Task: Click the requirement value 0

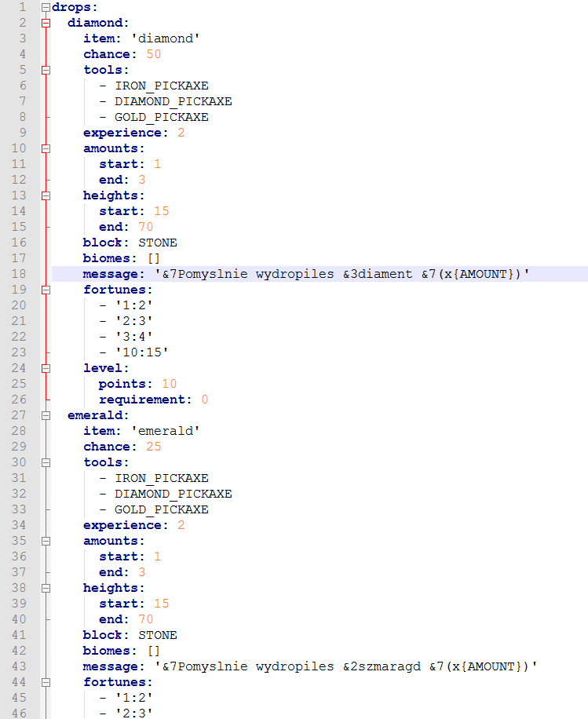Action: click(x=205, y=400)
